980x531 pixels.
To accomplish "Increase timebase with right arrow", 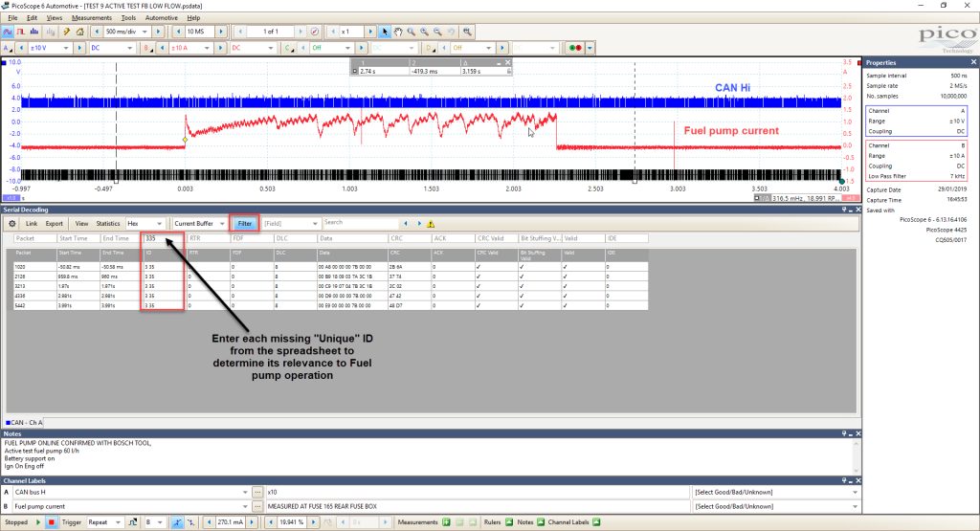I will [x=158, y=32].
